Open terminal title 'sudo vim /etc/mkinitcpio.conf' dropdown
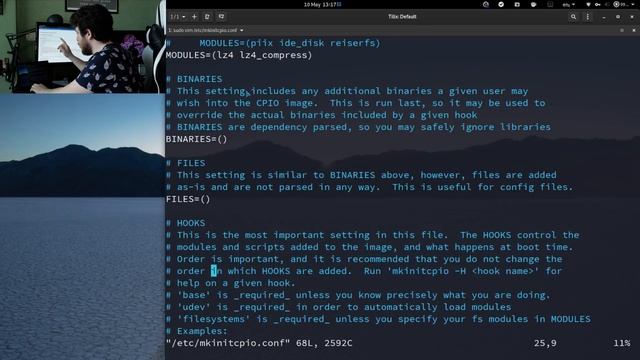Screen dimensions: 640x360 tap(206, 30)
